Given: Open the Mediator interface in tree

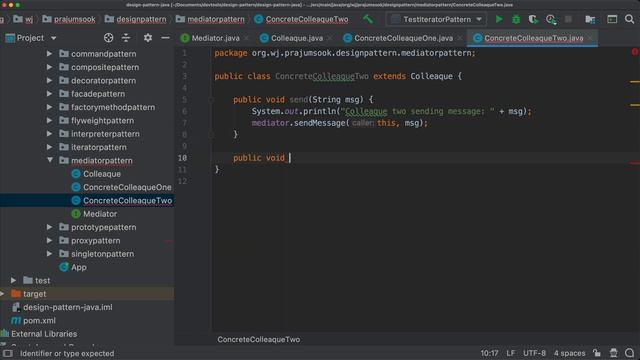Looking at the screenshot, I should click(x=100, y=214).
